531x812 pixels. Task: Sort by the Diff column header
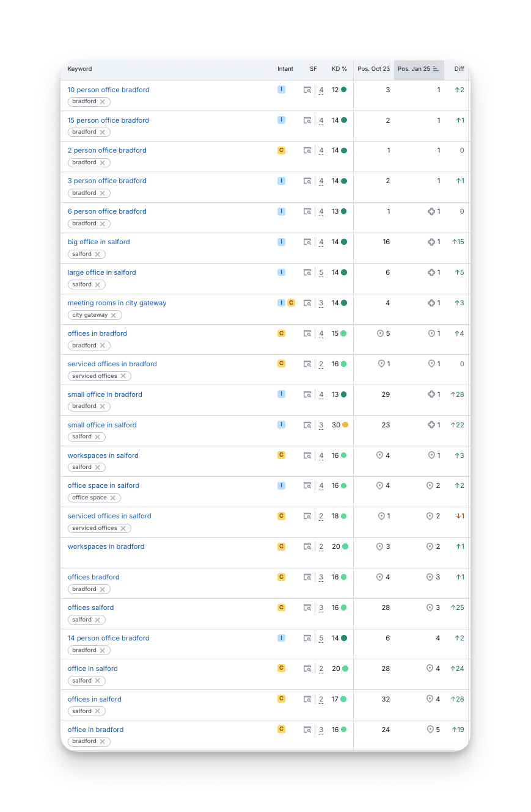coord(459,70)
